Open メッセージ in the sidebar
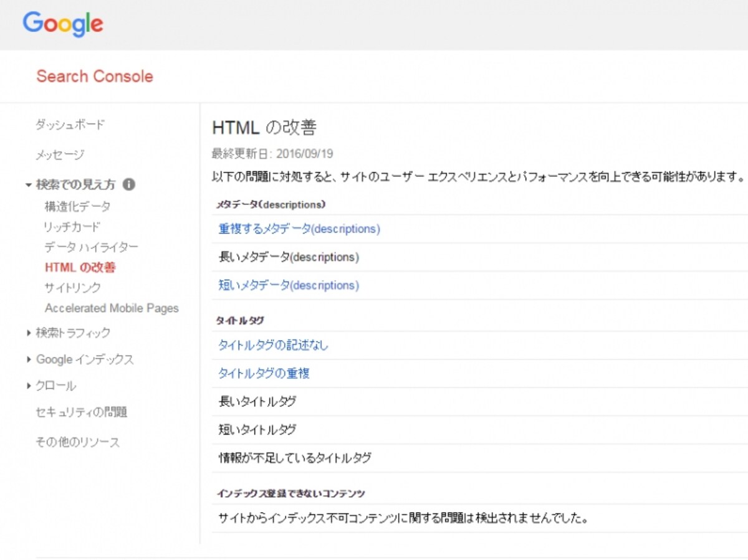 click(60, 154)
